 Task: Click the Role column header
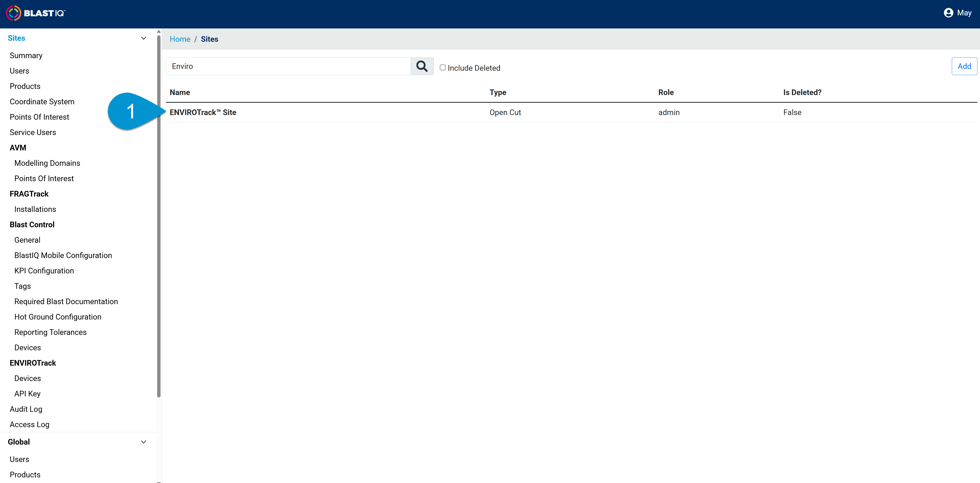(x=666, y=93)
